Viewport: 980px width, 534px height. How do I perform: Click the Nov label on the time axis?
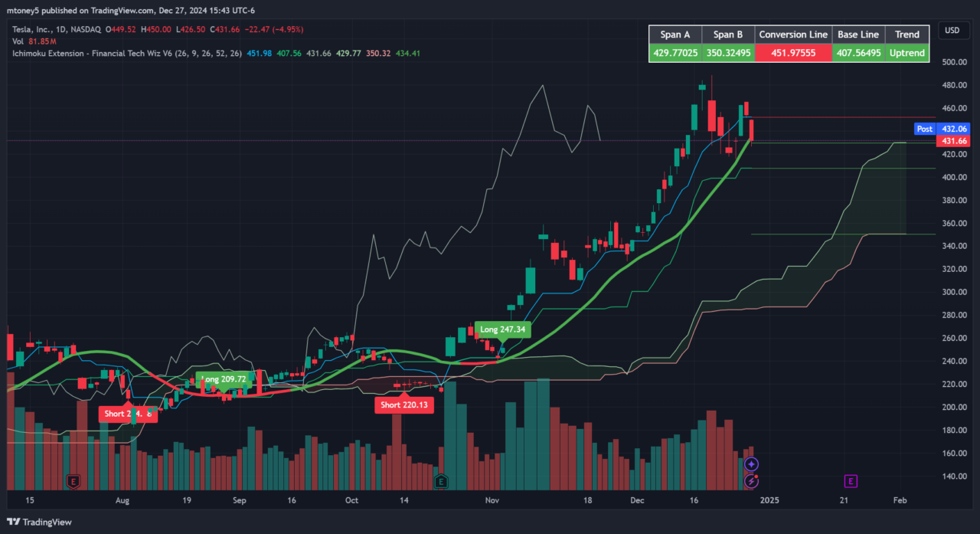(492, 500)
